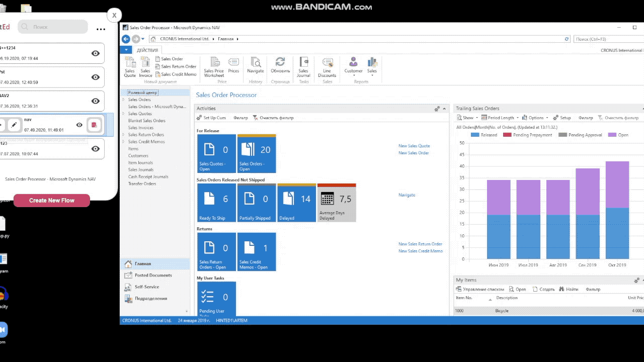Select the Bicycle row in My Items
The image size is (644, 362).
point(549,311)
